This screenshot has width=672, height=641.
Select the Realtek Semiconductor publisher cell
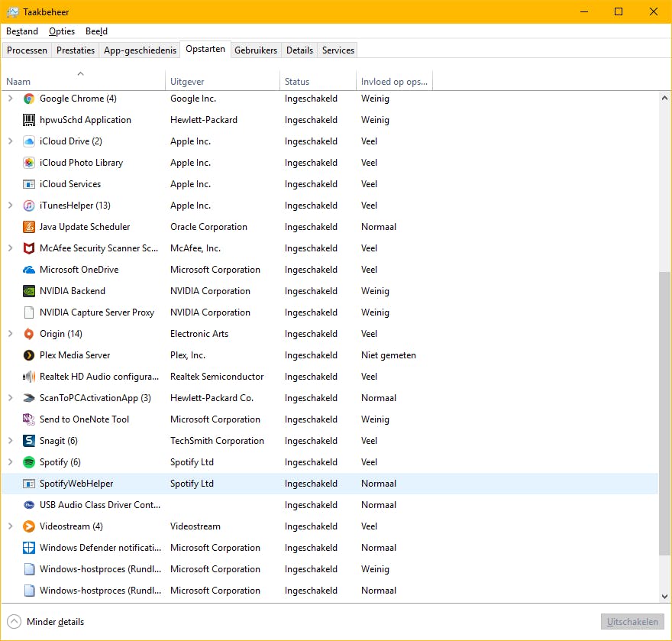(x=217, y=377)
